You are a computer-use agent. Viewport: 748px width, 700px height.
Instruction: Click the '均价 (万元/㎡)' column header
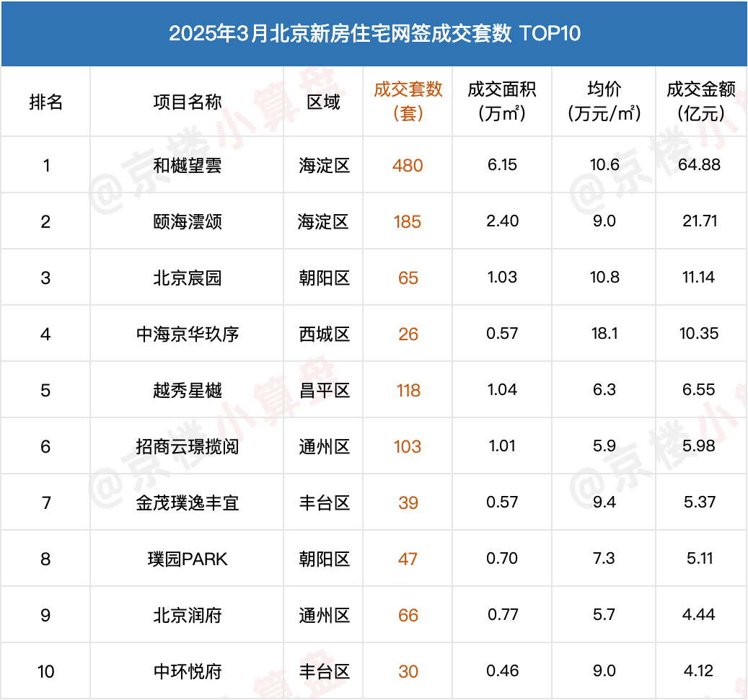[604, 101]
